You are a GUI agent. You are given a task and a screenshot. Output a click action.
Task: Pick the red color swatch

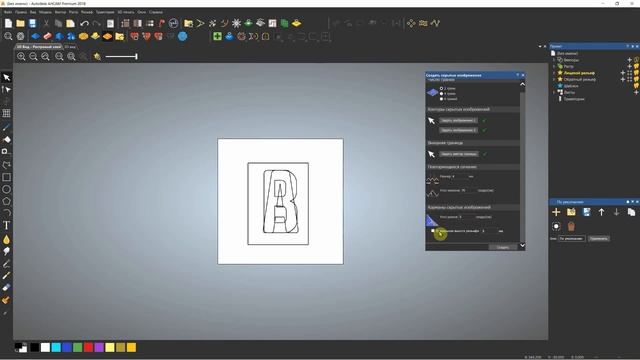(88, 347)
